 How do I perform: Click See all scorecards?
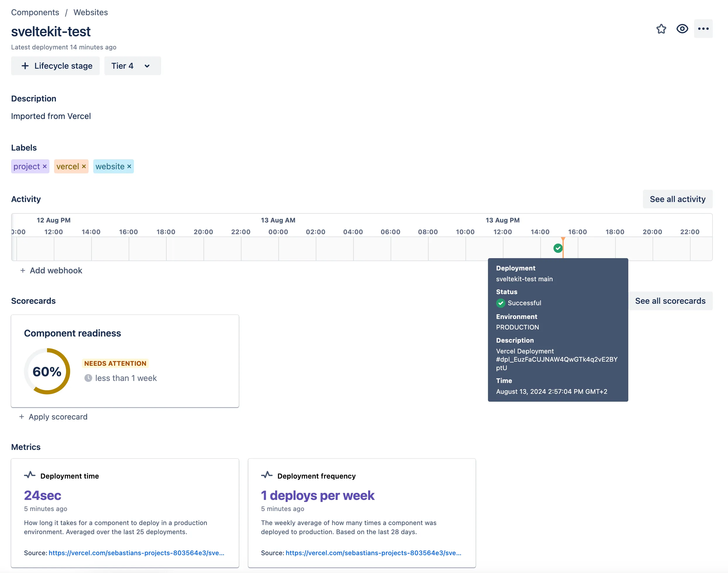coord(670,301)
